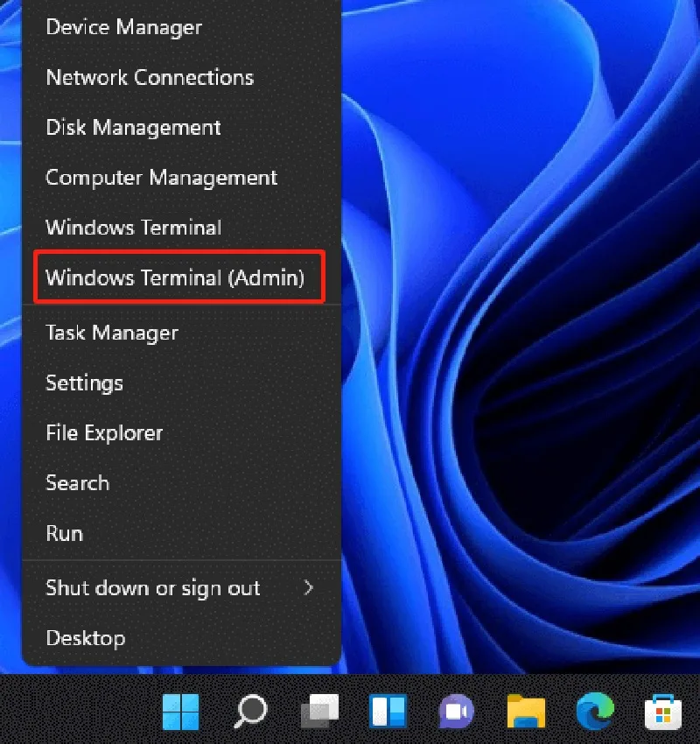
Task: Show the Desktop via menu entry
Action: coord(182,638)
